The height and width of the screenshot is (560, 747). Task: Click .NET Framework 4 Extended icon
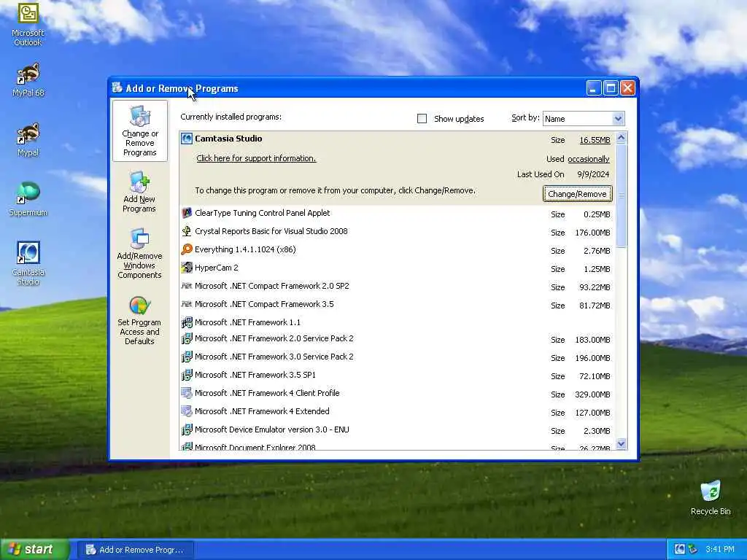(187, 411)
